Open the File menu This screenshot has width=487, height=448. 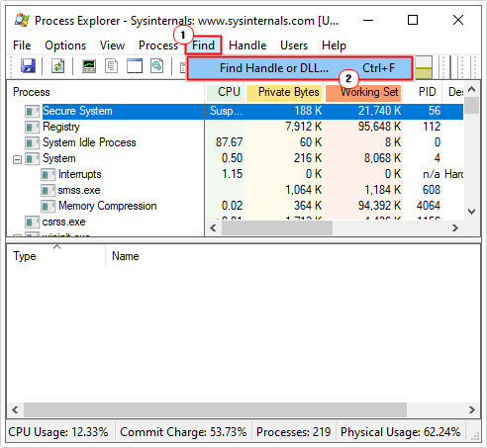[22, 45]
